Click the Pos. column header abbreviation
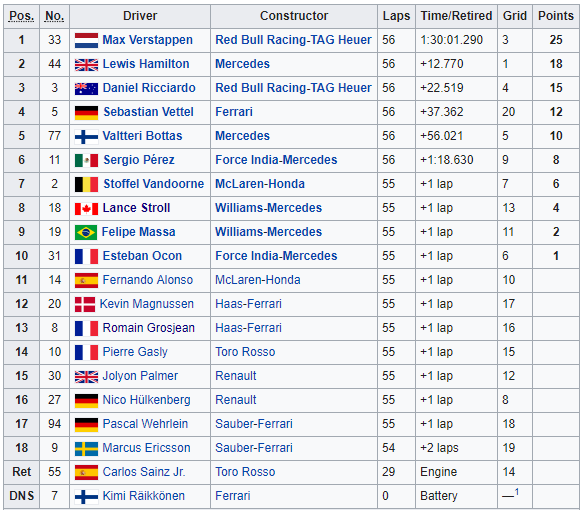This screenshot has height=510, width=583. [22, 16]
